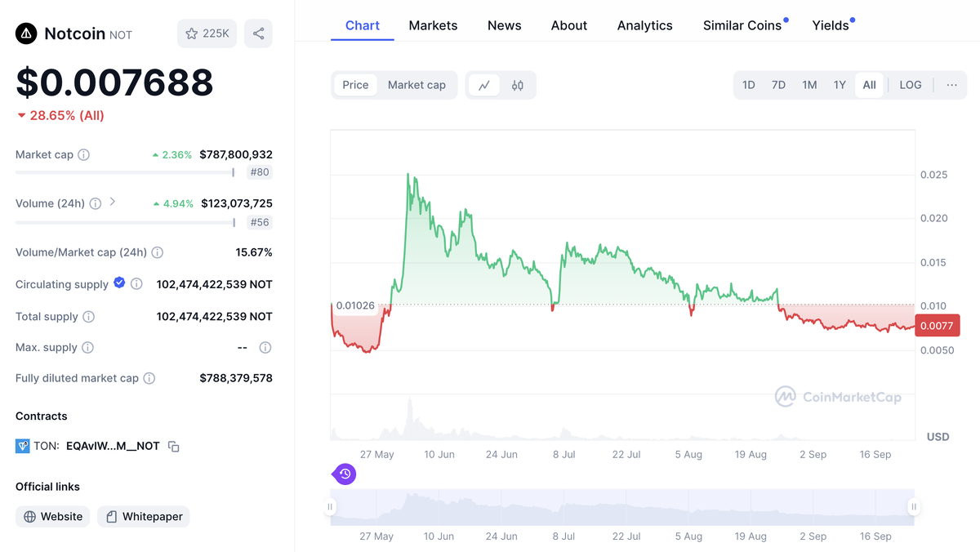Click the left handle of range slider
This screenshot has width=980, height=552.
point(331,507)
